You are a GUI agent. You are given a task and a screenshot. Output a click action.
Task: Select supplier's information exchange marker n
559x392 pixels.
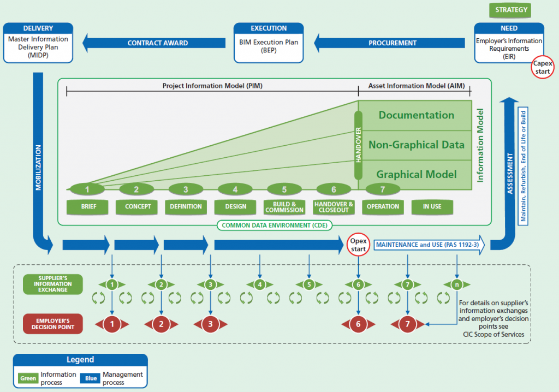pyautogui.click(x=457, y=284)
